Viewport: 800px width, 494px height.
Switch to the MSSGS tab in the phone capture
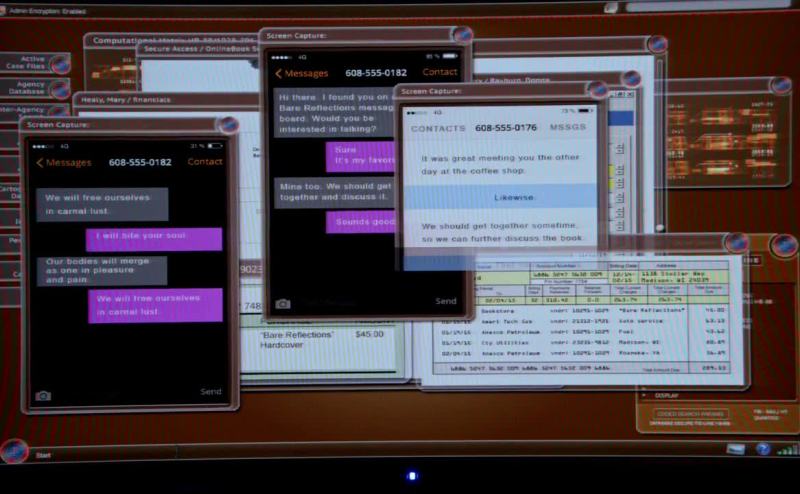[x=567, y=128]
